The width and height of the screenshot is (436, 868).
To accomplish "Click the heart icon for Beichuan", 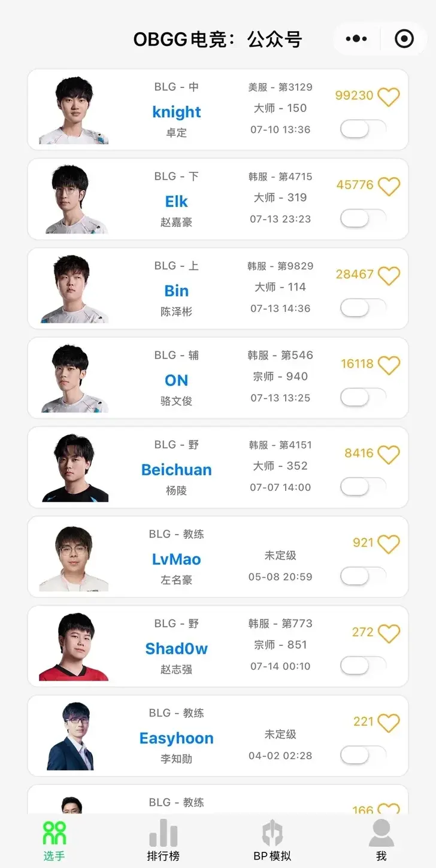I will point(389,454).
